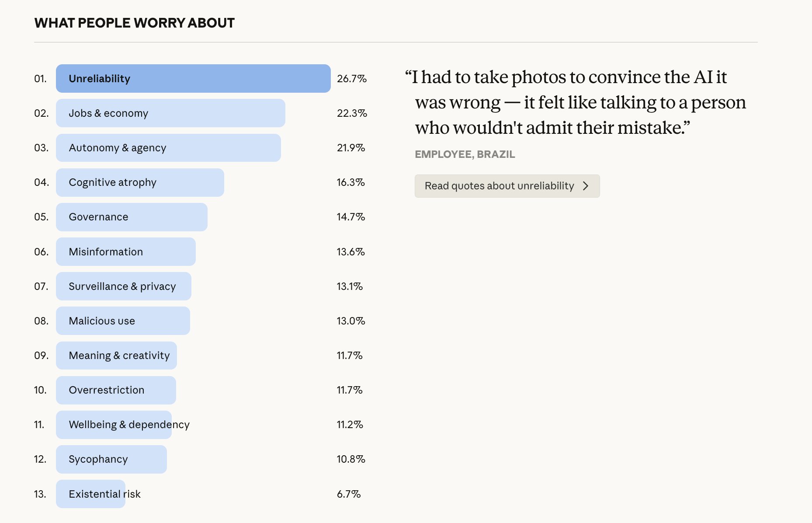Click the Autonomy & agency bar
The width and height of the screenshot is (812, 523).
(x=168, y=148)
